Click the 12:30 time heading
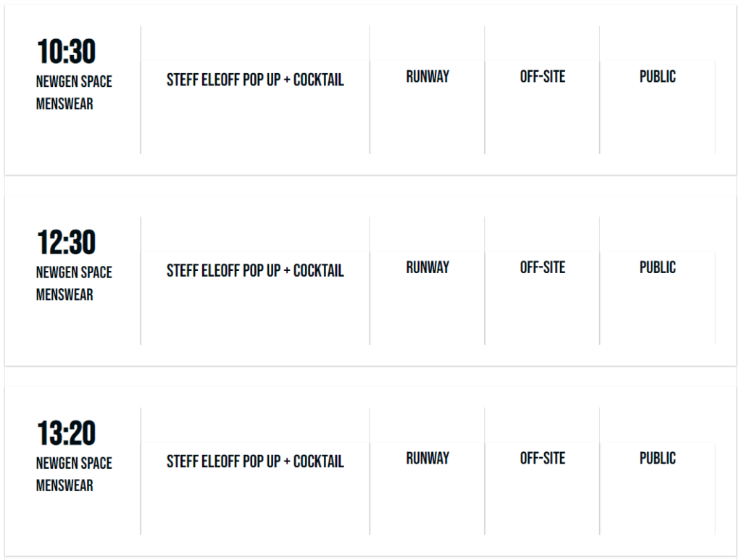 [66, 243]
